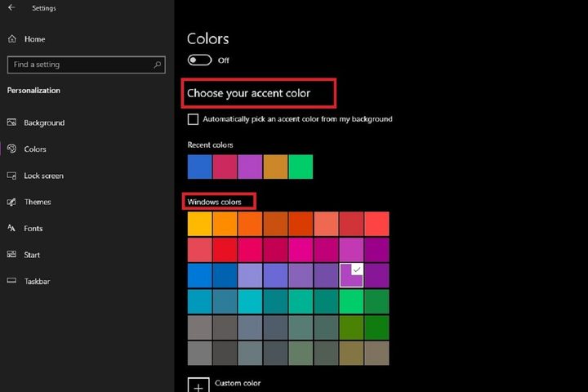Choose the selected purple swatch with checkmark
This screenshot has height=392, width=588.
(x=351, y=275)
